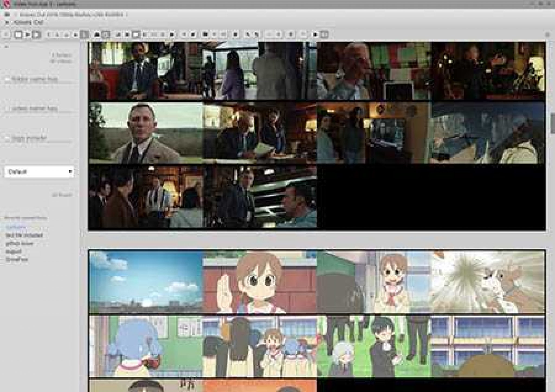The image size is (555, 392).
Task: Select the dark highlighted filter toolbar icon
Action: pos(85,34)
